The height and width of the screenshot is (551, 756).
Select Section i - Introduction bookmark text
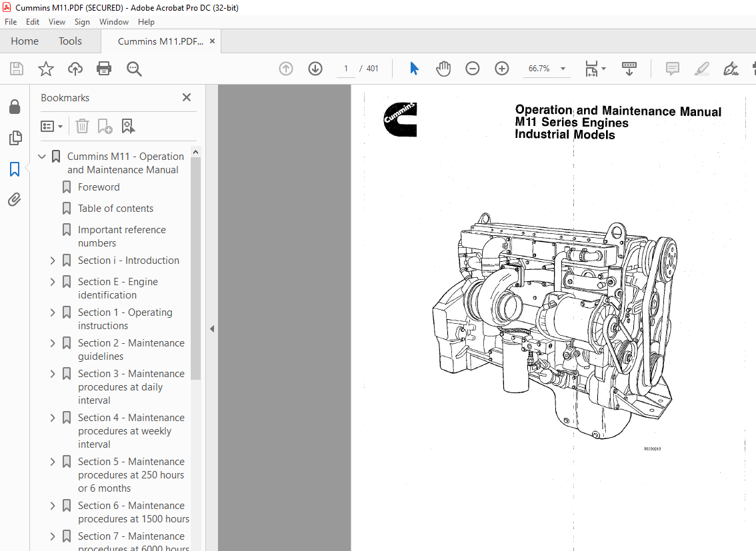pos(129,261)
